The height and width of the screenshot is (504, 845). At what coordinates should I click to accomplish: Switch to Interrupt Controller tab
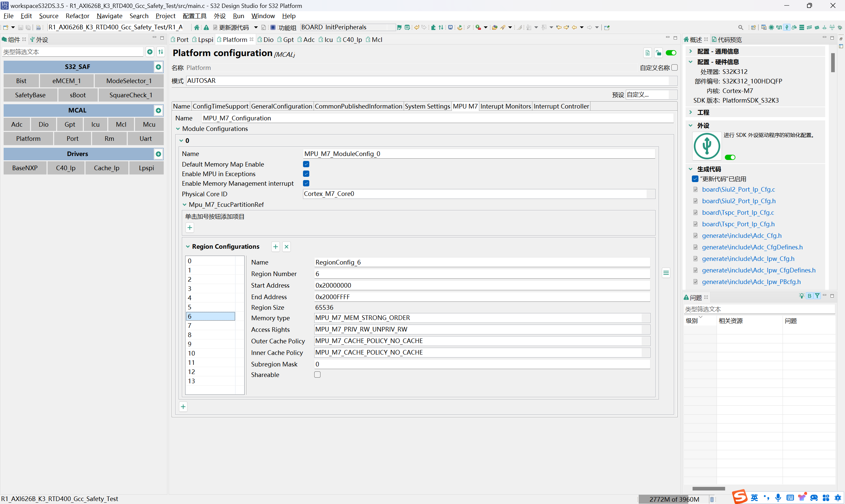pyautogui.click(x=561, y=106)
